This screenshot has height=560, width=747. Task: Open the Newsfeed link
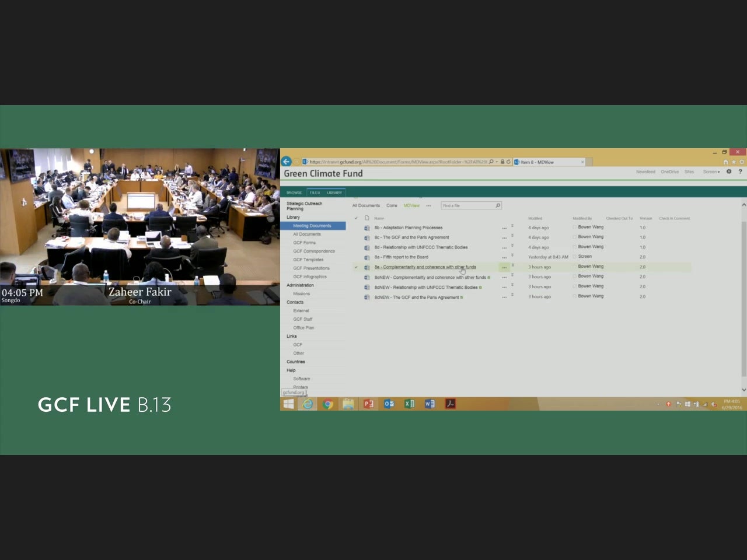[x=645, y=171]
